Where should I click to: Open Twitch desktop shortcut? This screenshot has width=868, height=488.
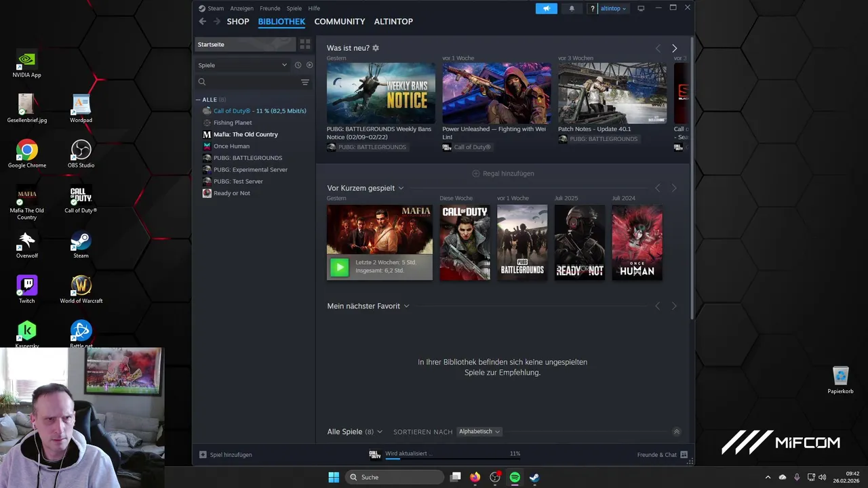pos(26,289)
